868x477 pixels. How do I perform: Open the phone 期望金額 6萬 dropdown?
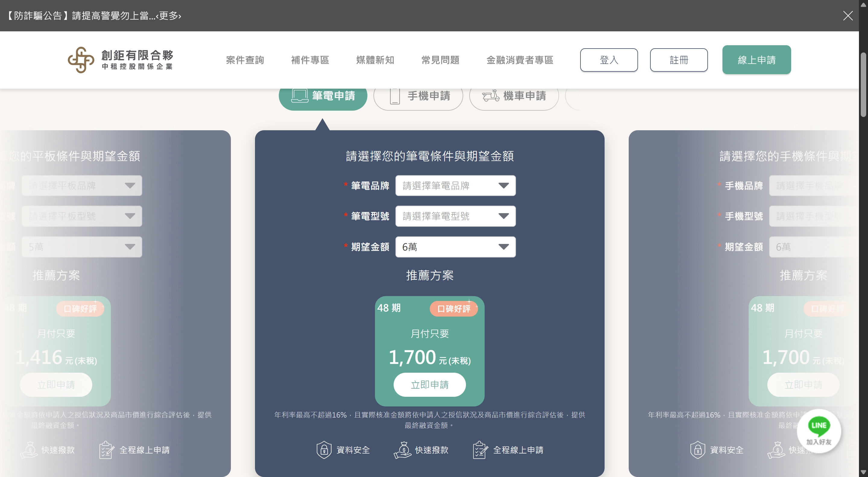[814, 247]
